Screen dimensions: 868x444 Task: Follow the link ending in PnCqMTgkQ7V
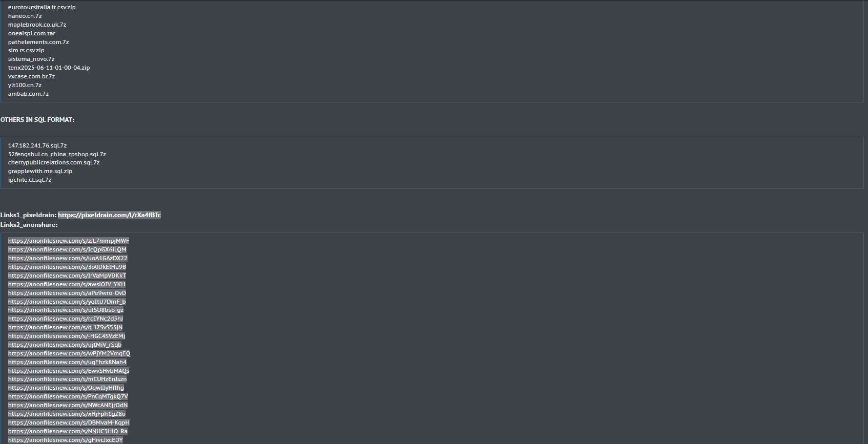(68, 396)
